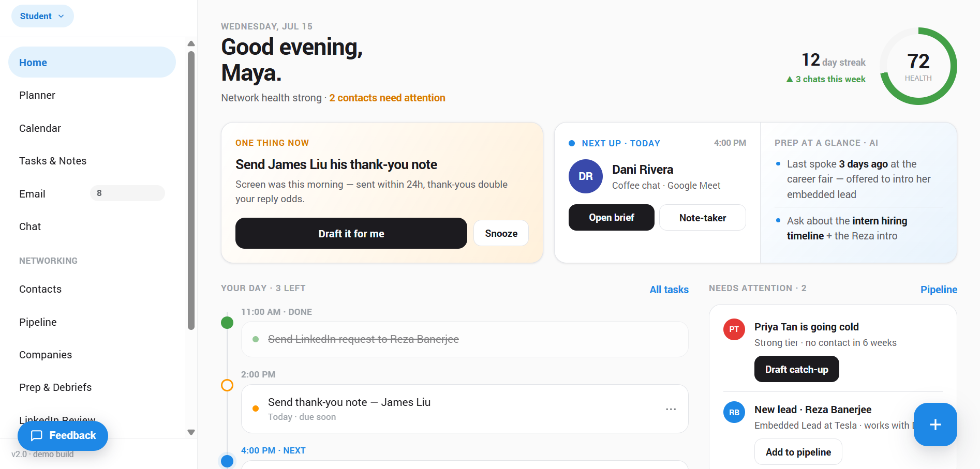Snooze the James Liu thank-you task
Viewport: 980px width, 469px height.
pyautogui.click(x=501, y=233)
